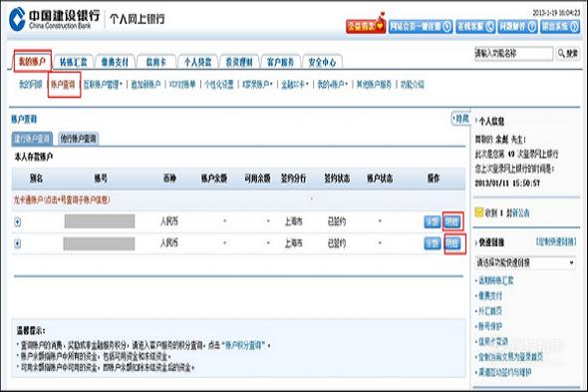Switch to the 他行账户查询 tab
The height and width of the screenshot is (392, 588).
pyautogui.click(x=79, y=139)
